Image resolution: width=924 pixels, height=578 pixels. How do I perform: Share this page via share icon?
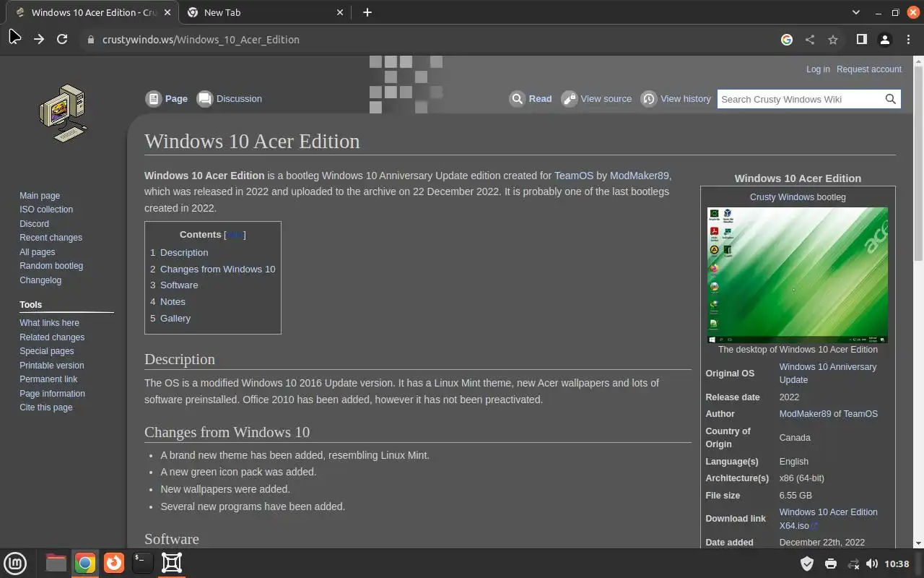tap(810, 40)
